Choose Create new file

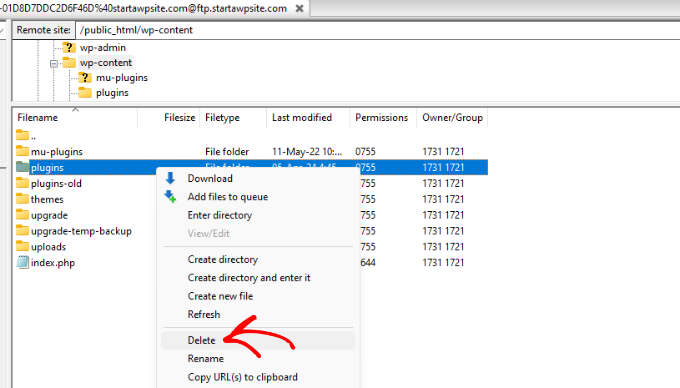(x=220, y=296)
